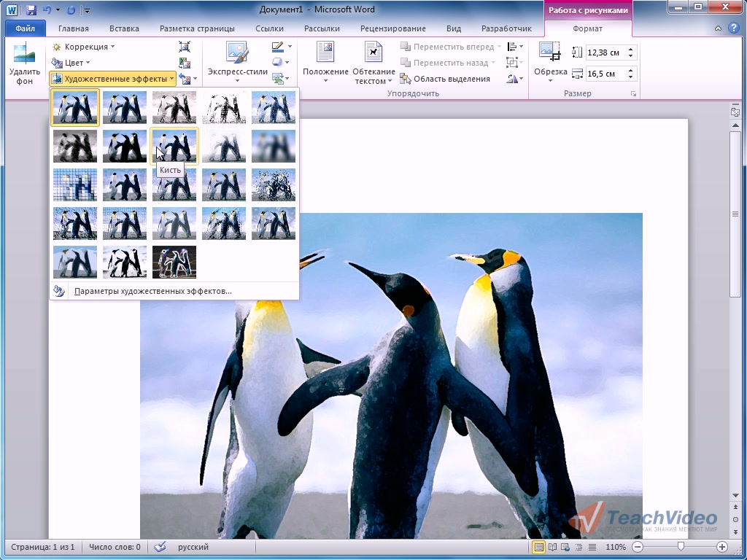The width and height of the screenshot is (747, 560).
Task: Click the Select Browse Object round button
Action: (x=735, y=519)
